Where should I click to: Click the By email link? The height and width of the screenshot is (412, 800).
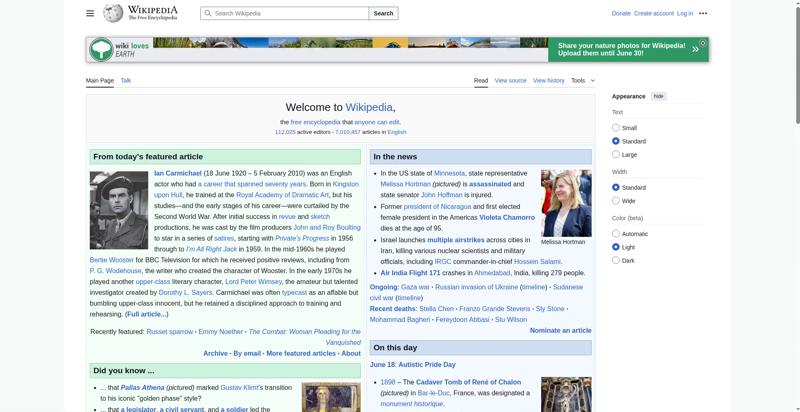click(x=247, y=353)
